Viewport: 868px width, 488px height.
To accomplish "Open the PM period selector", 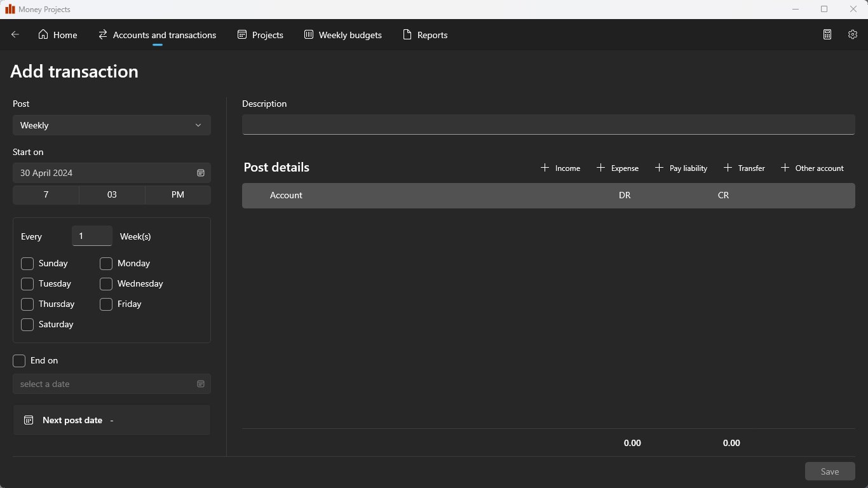I will [178, 194].
